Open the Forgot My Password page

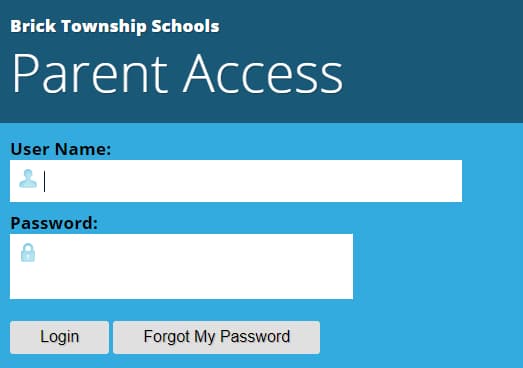point(216,337)
